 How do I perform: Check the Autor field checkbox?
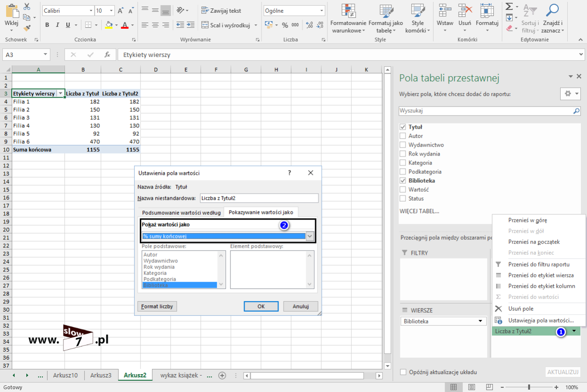(403, 136)
